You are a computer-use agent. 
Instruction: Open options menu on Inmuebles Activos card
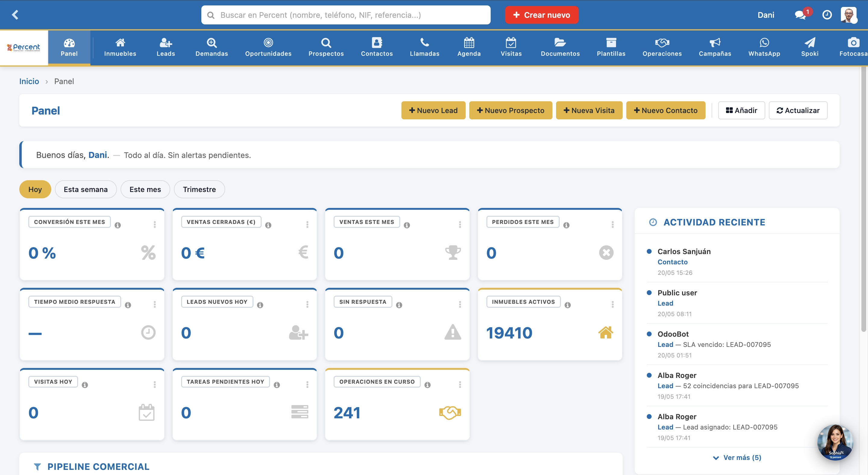coord(612,304)
